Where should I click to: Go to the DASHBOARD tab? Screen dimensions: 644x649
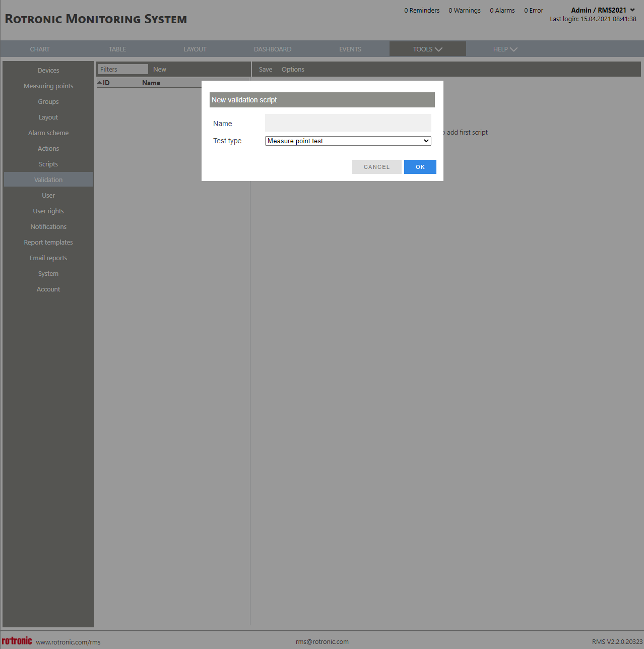pos(273,49)
